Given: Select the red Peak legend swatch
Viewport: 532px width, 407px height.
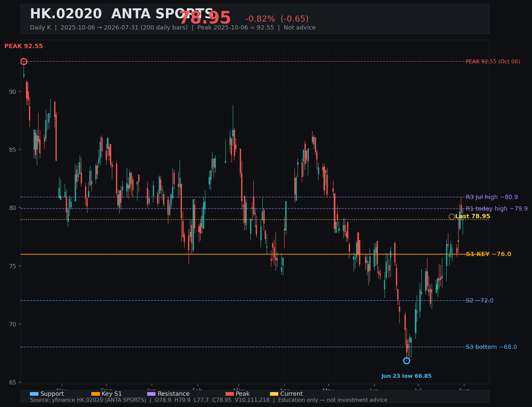Looking at the screenshot, I should [230, 394].
